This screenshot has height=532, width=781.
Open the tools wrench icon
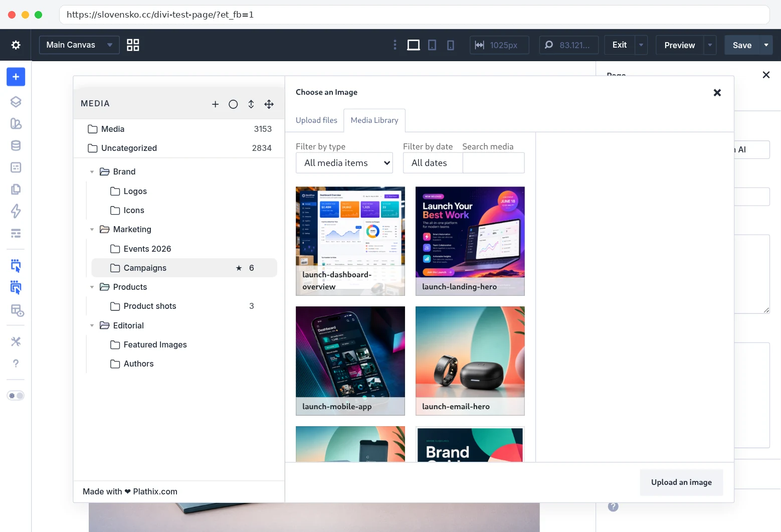pyautogui.click(x=16, y=341)
